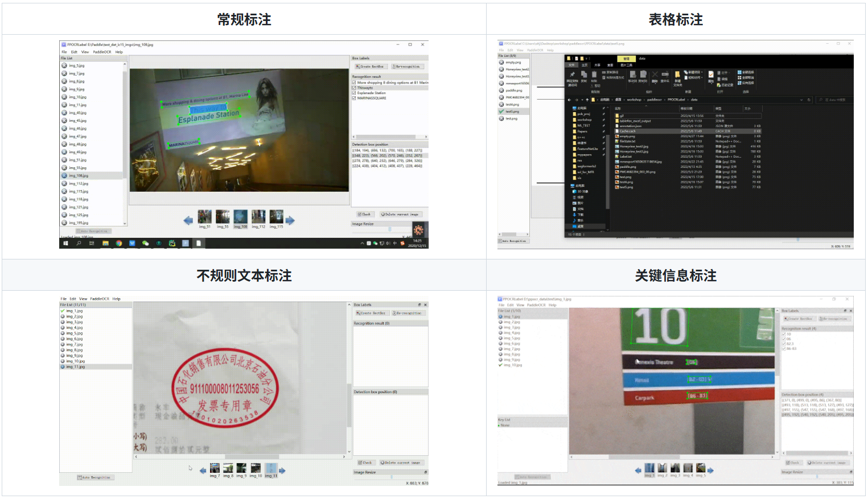
Task: Open WeChat from taskbar in 常规标注 screenshot
Action: 145,244
